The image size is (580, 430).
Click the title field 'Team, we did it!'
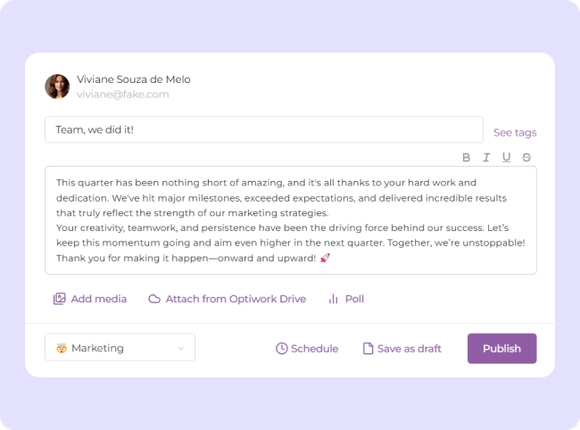264,130
